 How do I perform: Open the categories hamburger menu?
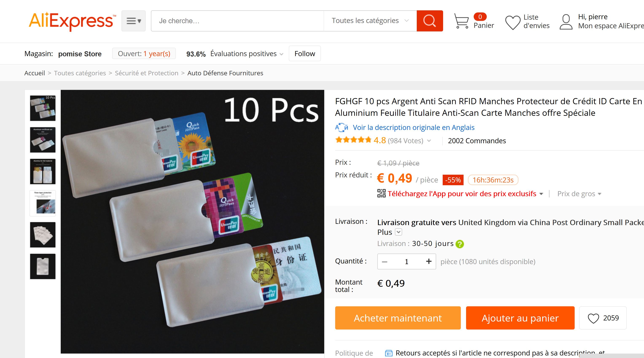pyautogui.click(x=133, y=21)
